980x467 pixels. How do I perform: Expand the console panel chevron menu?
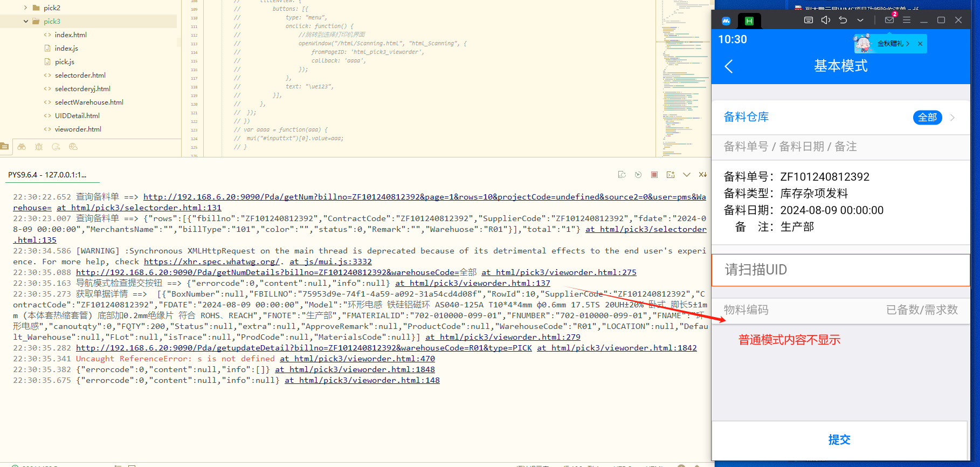click(x=686, y=175)
